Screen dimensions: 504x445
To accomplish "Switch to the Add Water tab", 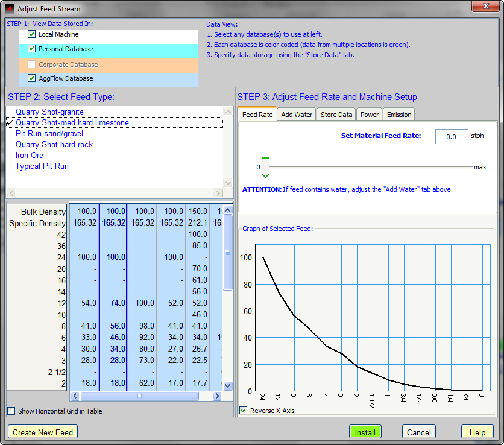I will 297,115.
